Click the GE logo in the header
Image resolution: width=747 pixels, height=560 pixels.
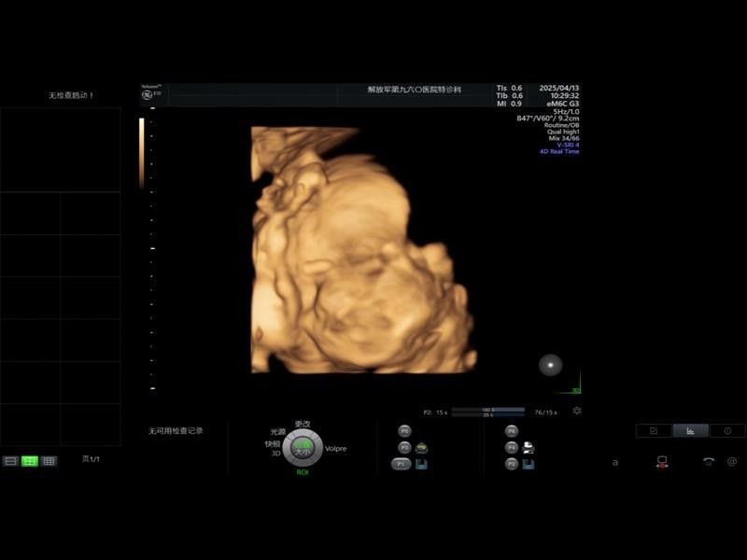point(148,95)
